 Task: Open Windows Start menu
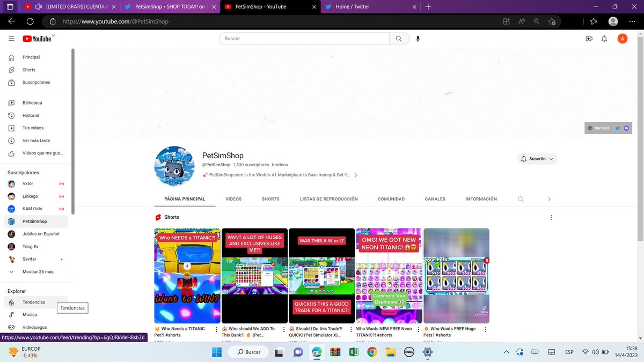217,352
